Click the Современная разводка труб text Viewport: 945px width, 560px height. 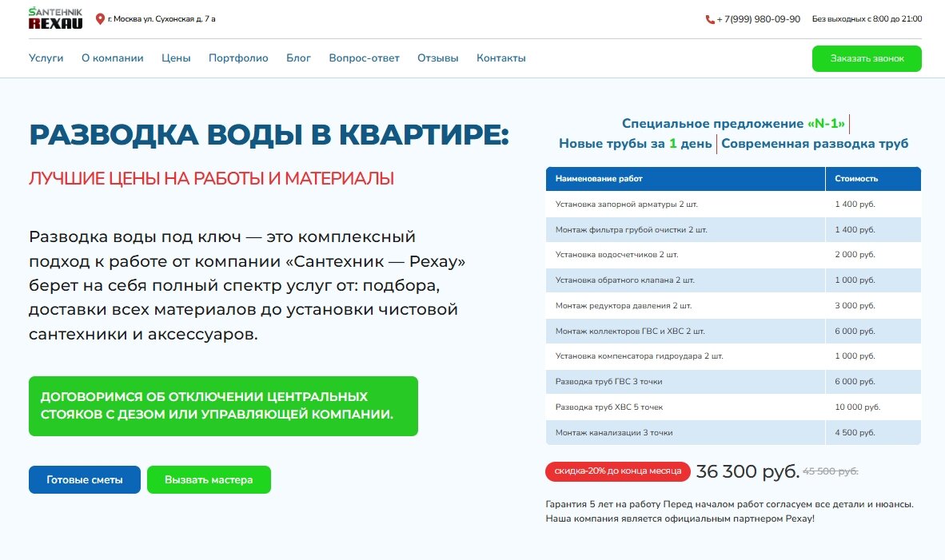tap(815, 143)
